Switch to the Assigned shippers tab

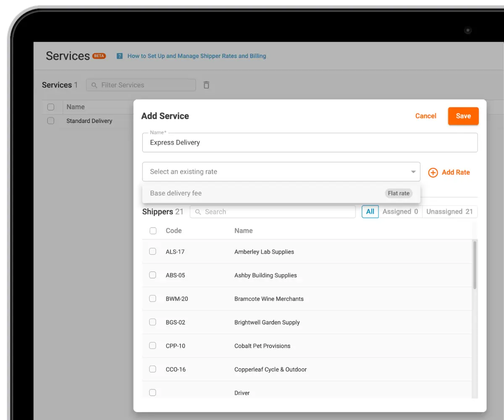[400, 212]
